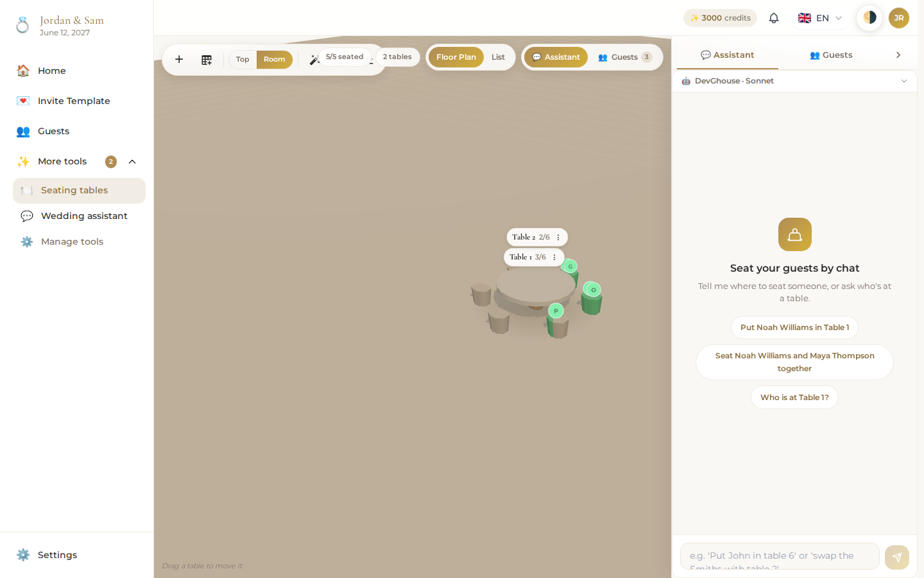Toggle the Assistant panel button in toolbar
Screen dimensions: 924x578
click(556, 57)
